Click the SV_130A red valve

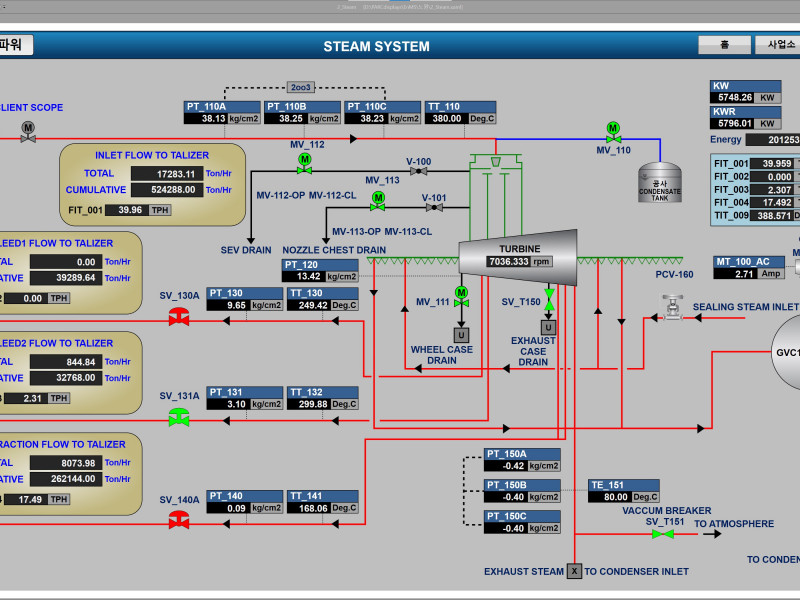pyautogui.click(x=179, y=316)
